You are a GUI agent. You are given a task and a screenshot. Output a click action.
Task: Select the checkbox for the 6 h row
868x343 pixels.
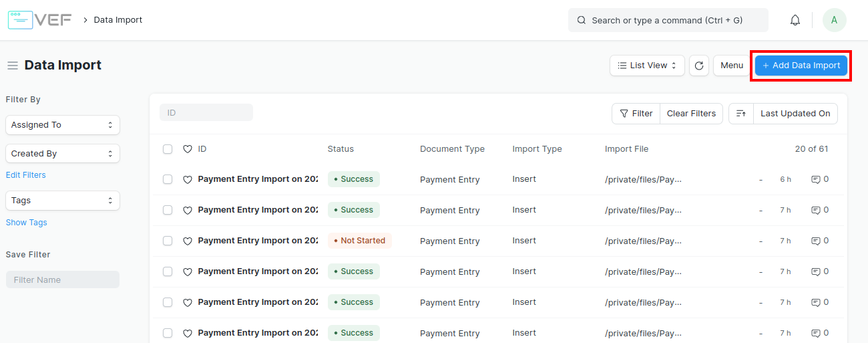168,180
